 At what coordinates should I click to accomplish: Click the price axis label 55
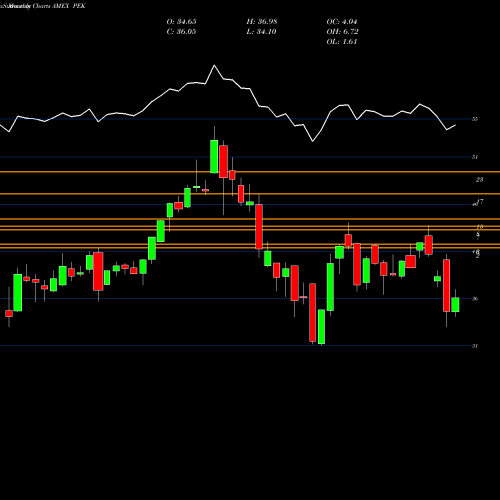coord(475,119)
